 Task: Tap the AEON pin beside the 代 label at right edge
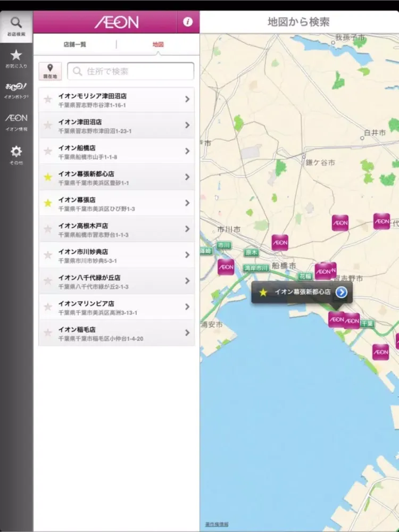381,221
